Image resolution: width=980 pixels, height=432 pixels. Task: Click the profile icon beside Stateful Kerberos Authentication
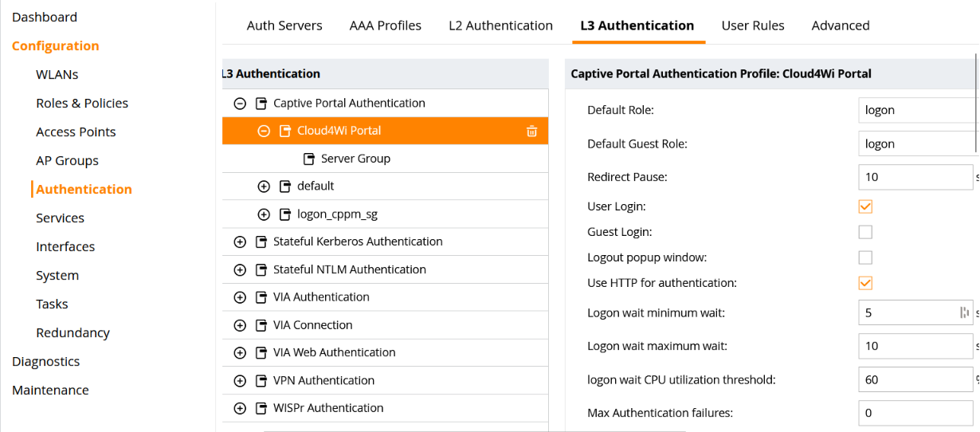260,242
